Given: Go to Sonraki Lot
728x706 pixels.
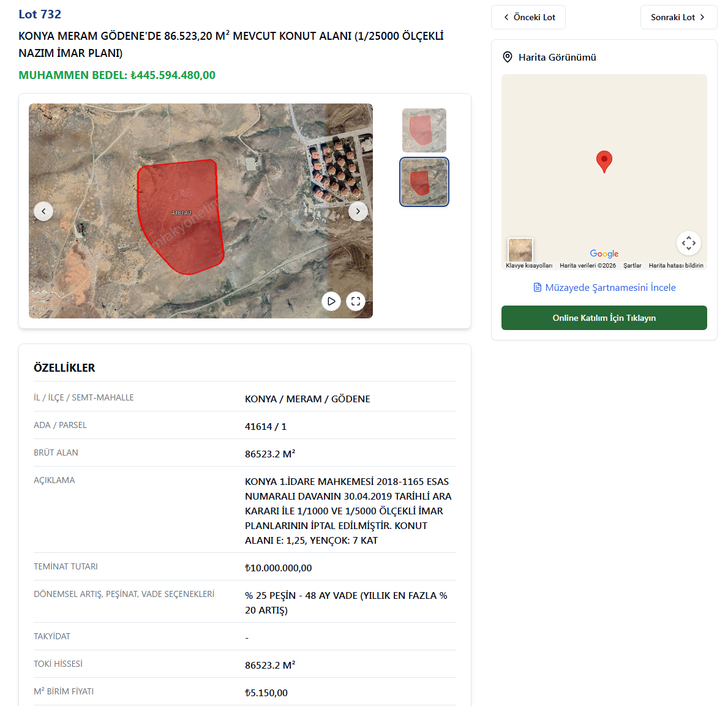Looking at the screenshot, I should tap(679, 17).
